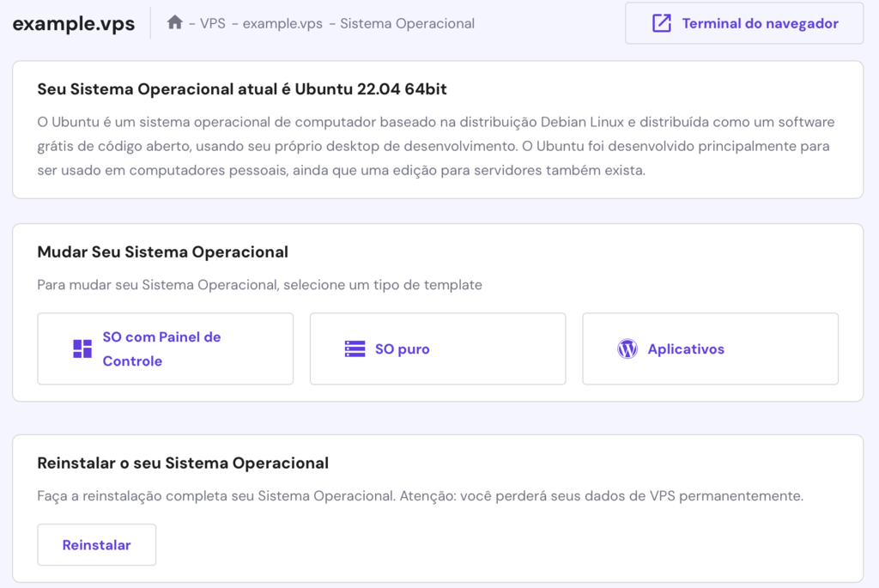
Task: Click the example.vps server name heading
Action: coord(74,23)
